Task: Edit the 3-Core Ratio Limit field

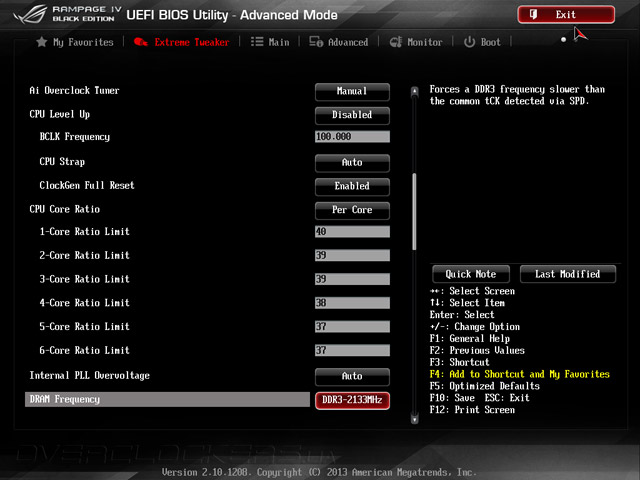Action: coord(352,279)
